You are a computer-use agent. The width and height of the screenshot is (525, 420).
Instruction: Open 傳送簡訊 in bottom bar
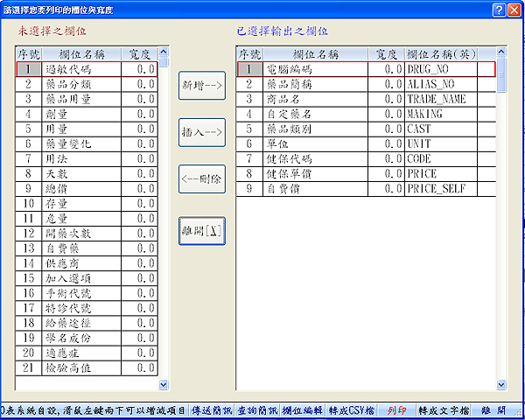(211, 410)
